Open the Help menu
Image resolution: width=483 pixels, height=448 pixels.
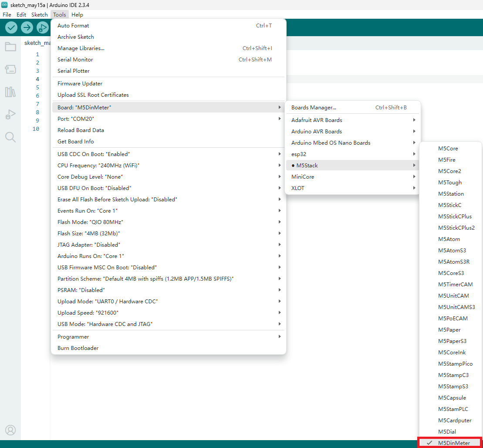point(77,14)
